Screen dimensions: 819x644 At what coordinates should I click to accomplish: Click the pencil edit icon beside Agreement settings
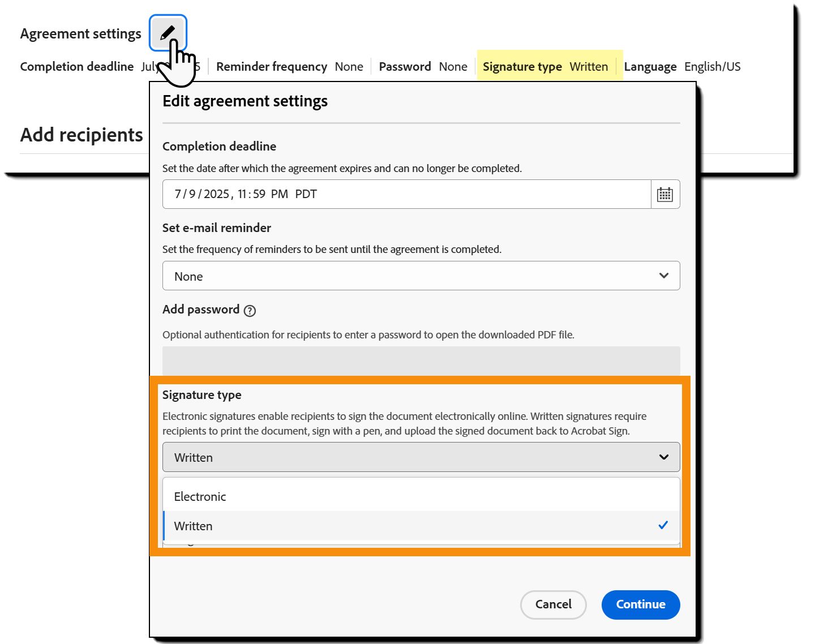point(168,33)
